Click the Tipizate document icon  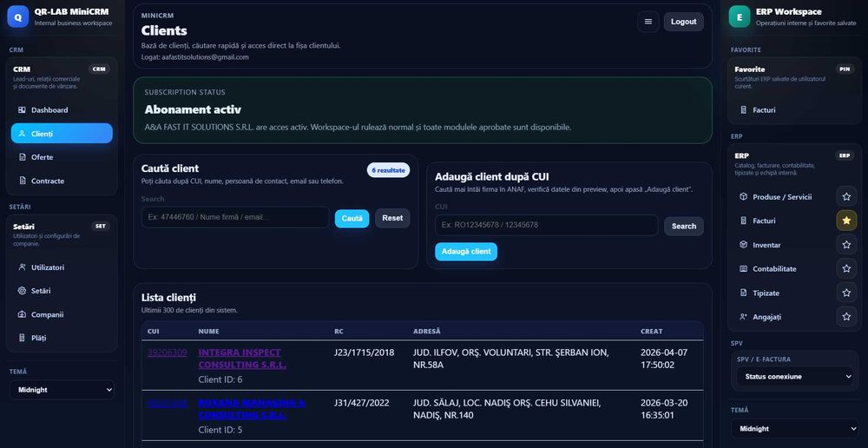click(744, 293)
